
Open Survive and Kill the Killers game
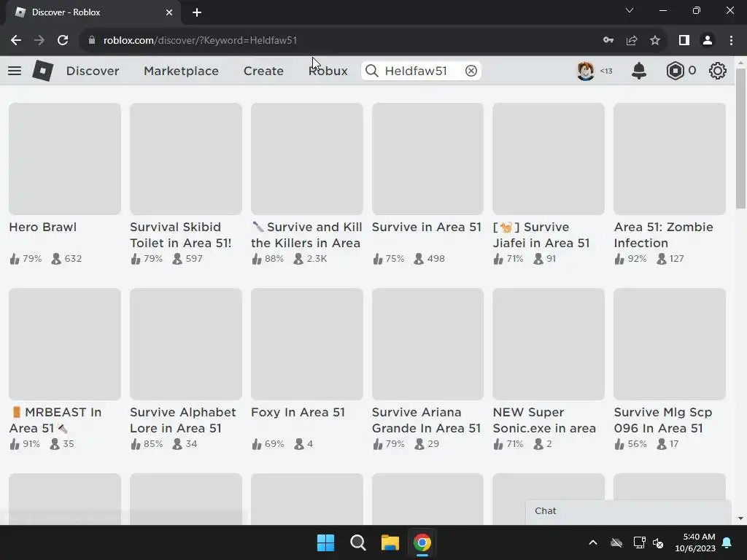(x=306, y=236)
